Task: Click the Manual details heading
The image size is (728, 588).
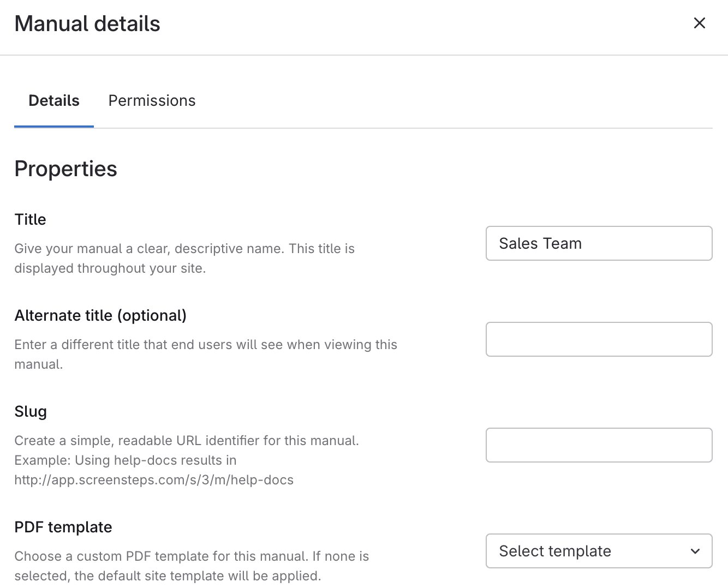Action: point(87,24)
